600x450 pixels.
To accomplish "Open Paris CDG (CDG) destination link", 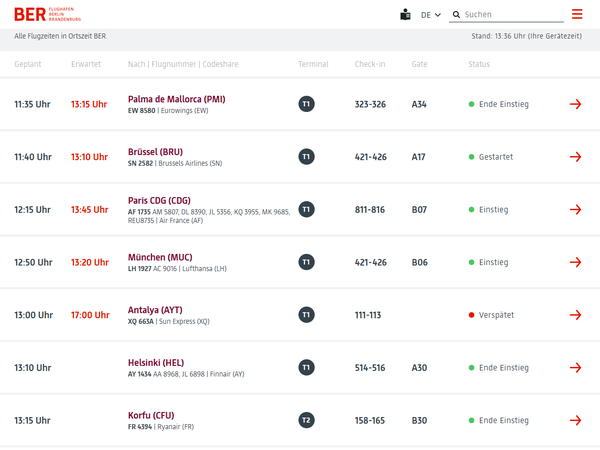I will pos(159,201).
